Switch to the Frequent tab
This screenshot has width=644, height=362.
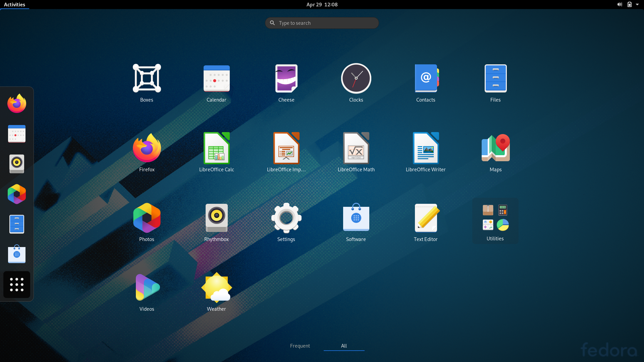tap(300, 346)
